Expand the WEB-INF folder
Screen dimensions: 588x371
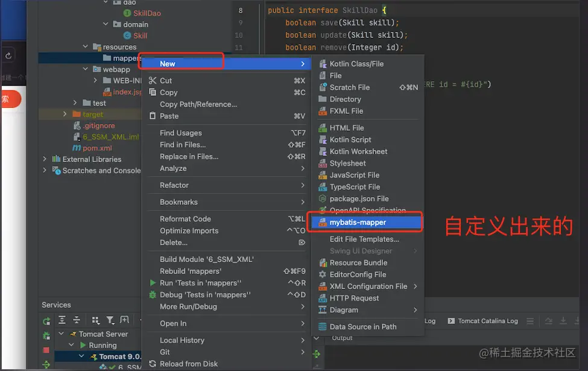coord(95,81)
